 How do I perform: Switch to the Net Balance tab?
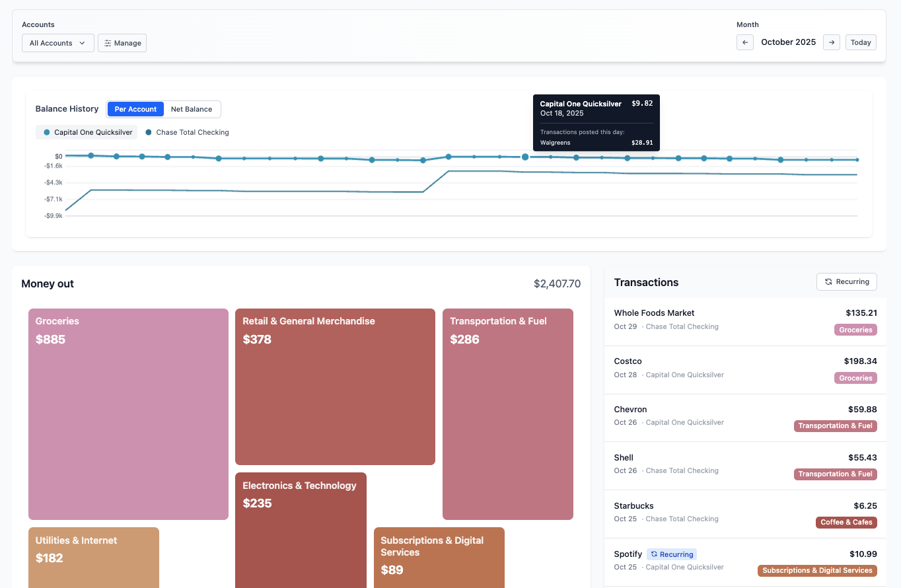190,109
